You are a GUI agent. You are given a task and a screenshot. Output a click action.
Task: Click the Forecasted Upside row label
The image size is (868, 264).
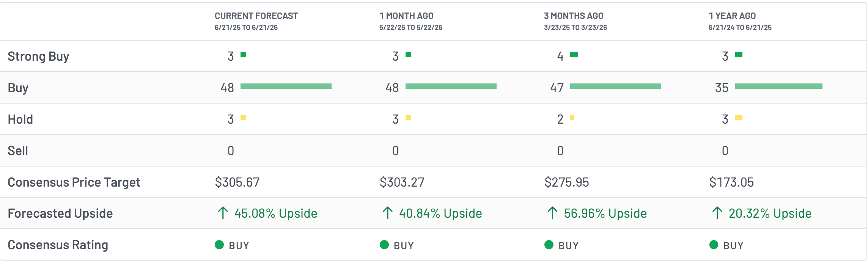coord(60,214)
